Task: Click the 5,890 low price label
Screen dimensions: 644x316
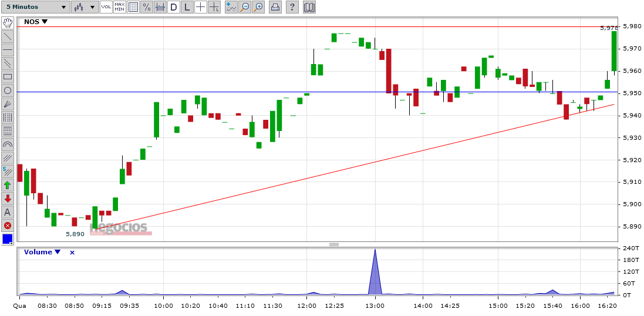Action: pyautogui.click(x=75, y=234)
